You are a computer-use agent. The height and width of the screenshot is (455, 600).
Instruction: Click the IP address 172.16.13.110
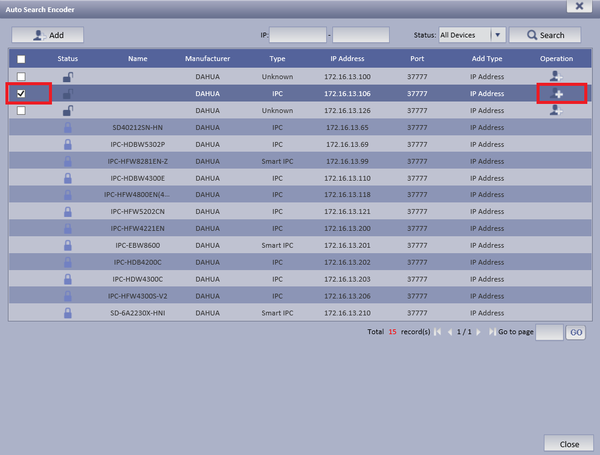click(347, 178)
